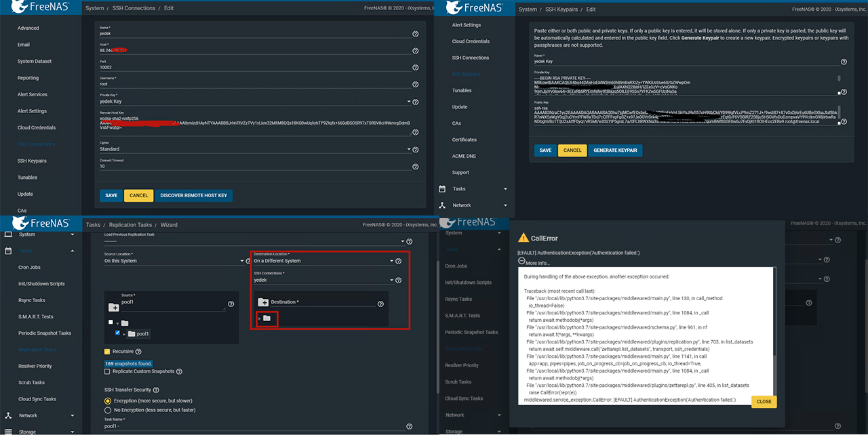Click Discover Remote Host Key
Image resolution: width=868 pixels, height=435 pixels.
[195, 195]
